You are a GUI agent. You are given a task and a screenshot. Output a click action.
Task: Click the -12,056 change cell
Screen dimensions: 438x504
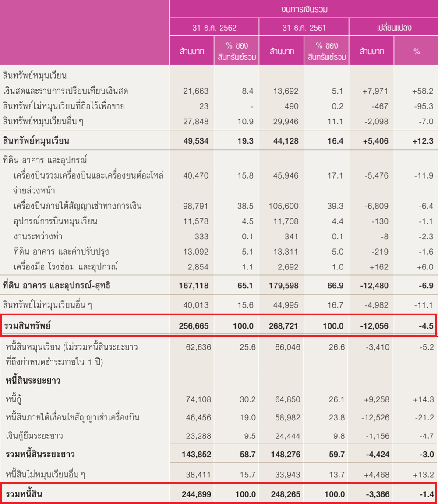374,326
